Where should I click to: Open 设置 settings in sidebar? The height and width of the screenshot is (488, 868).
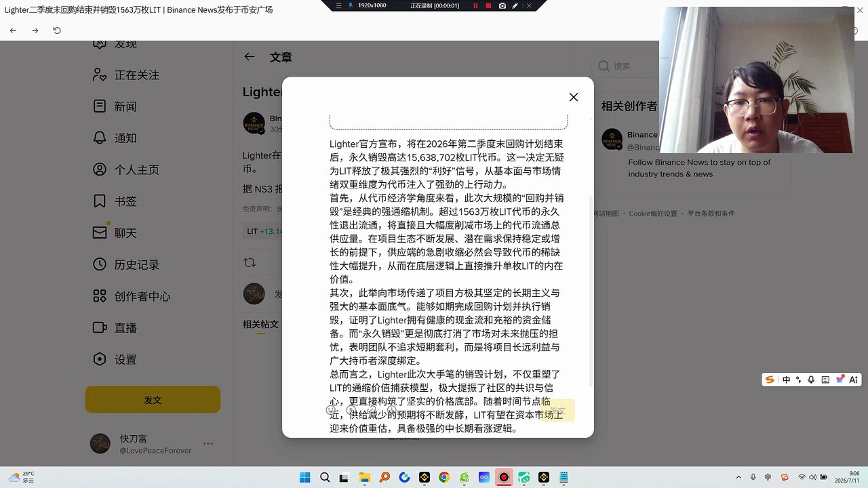tap(115, 359)
